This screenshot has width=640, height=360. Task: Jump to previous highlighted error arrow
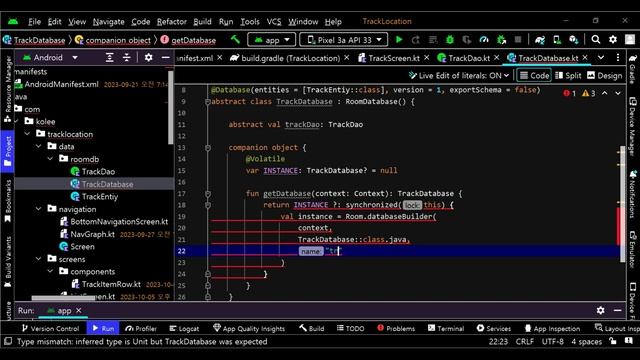pos(604,93)
